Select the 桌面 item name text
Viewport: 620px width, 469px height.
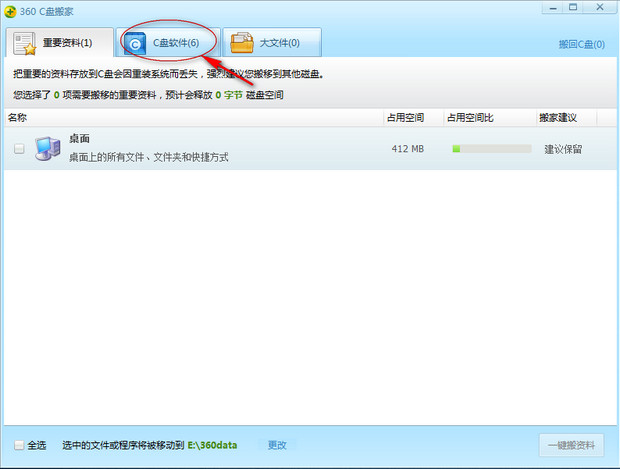tap(79, 139)
